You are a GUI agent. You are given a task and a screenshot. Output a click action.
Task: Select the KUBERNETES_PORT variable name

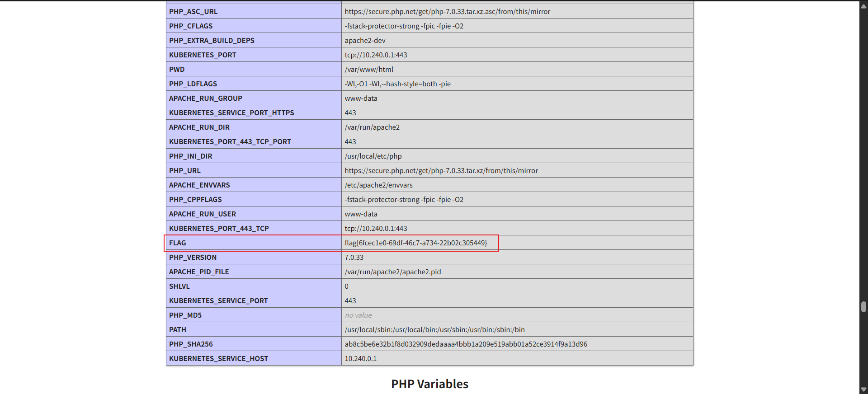(203, 55)
